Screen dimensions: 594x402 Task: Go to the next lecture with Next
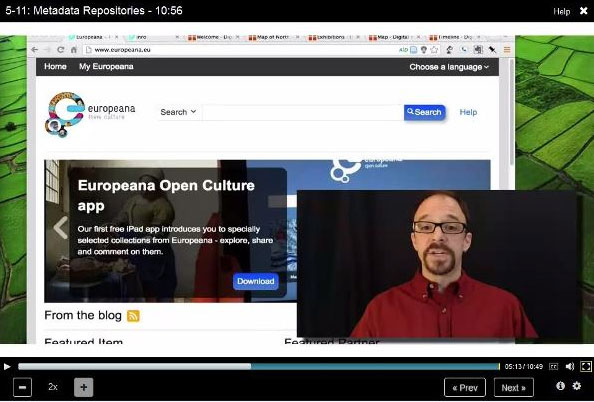coord(514,387)
